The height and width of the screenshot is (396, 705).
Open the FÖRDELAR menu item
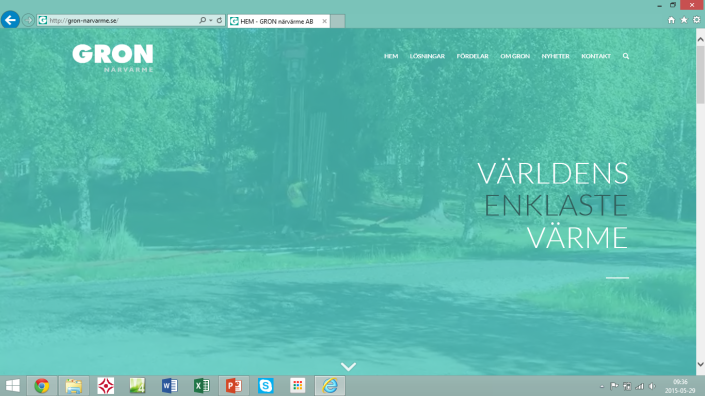pyautogui.click(x=473, y=56)
